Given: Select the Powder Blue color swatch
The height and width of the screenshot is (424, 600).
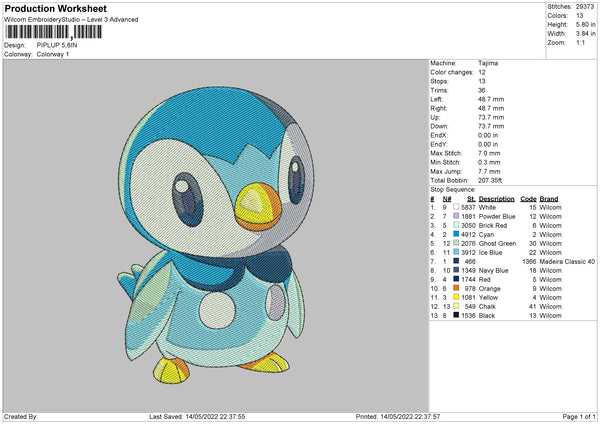Looking at the screenshot, I should 456,216.
